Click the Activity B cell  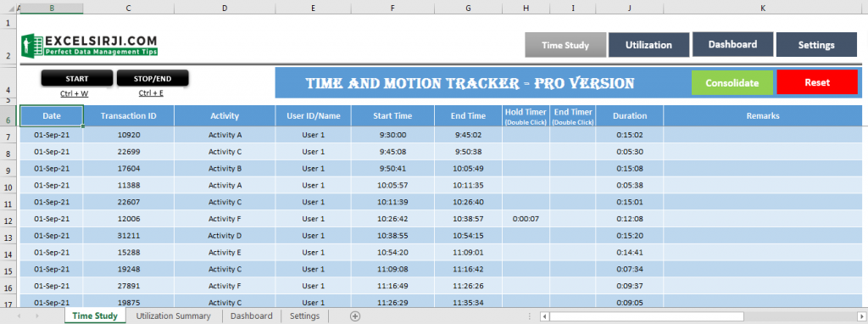pos(225,169)
